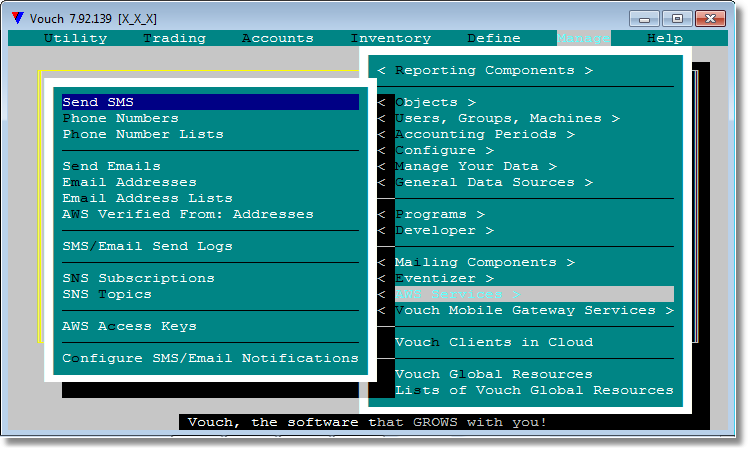Open the Utility menu

click(75, 38)
